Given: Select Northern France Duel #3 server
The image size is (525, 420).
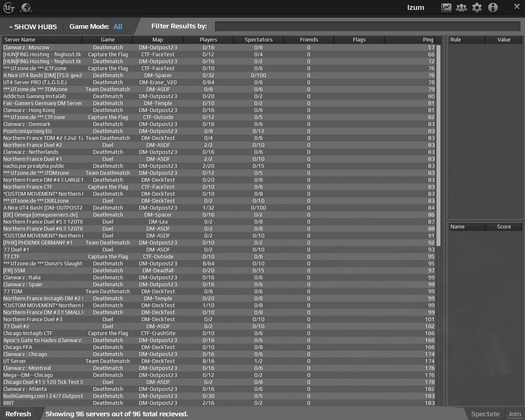Looking at the screenshot, I should click(x=219, y=319).
